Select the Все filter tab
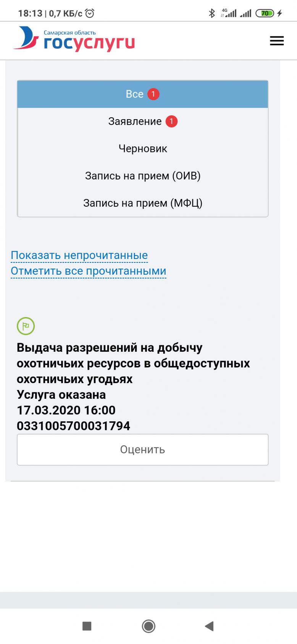The image size is (297, 644). click(x=135, y=94)
